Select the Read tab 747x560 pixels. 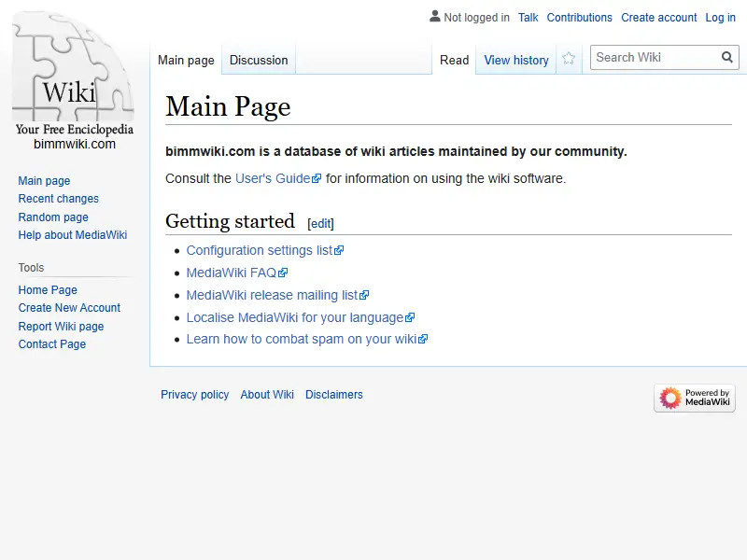tap(455, 60)
